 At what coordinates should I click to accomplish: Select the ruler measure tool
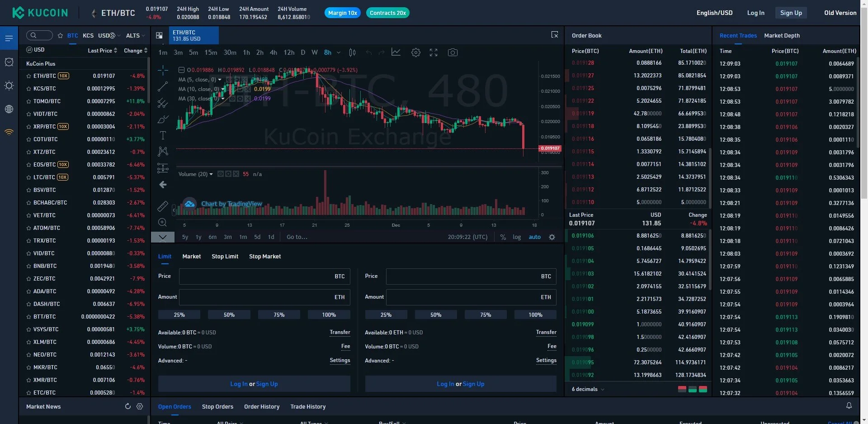tap(163, 206)
